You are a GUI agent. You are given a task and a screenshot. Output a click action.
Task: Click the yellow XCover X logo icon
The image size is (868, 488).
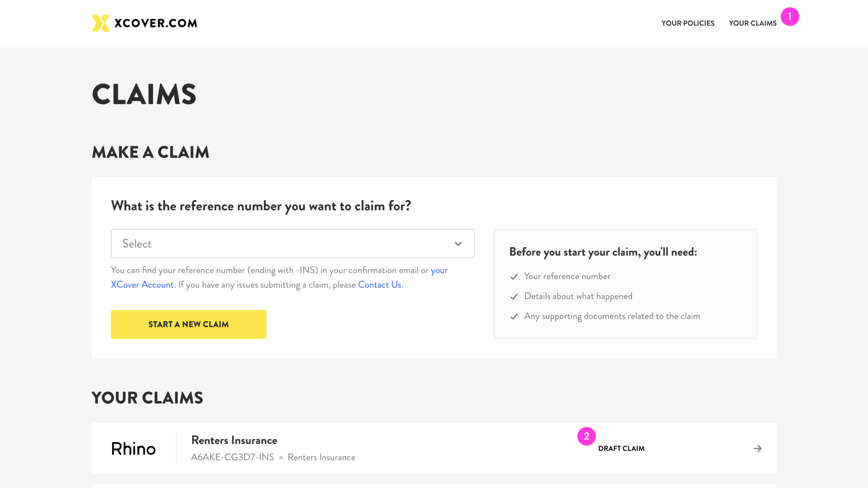pos(100,23)
